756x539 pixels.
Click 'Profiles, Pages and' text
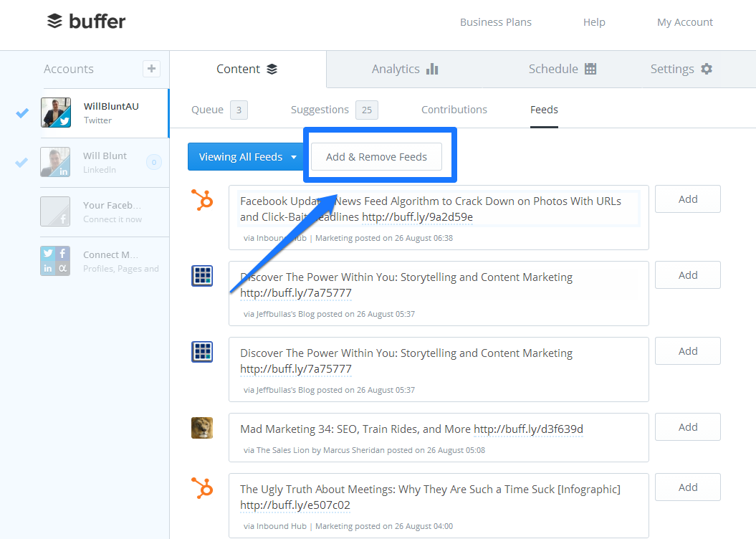pos(121,269)
